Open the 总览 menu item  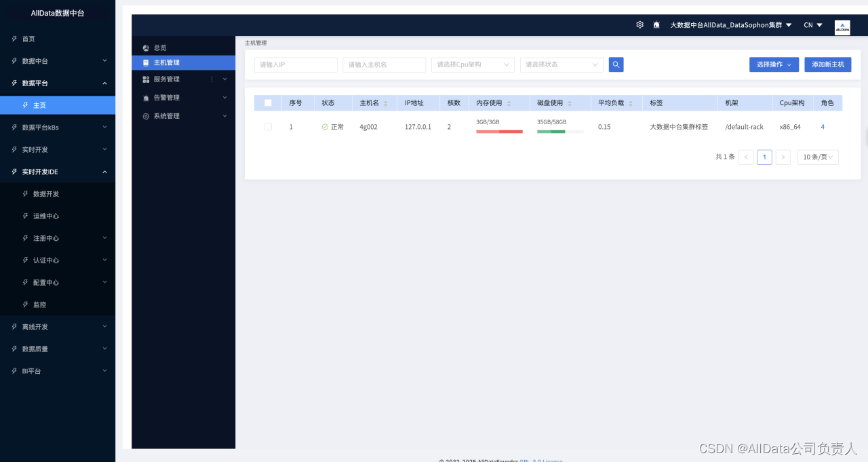pyautogui.click(x=183, y=48)
